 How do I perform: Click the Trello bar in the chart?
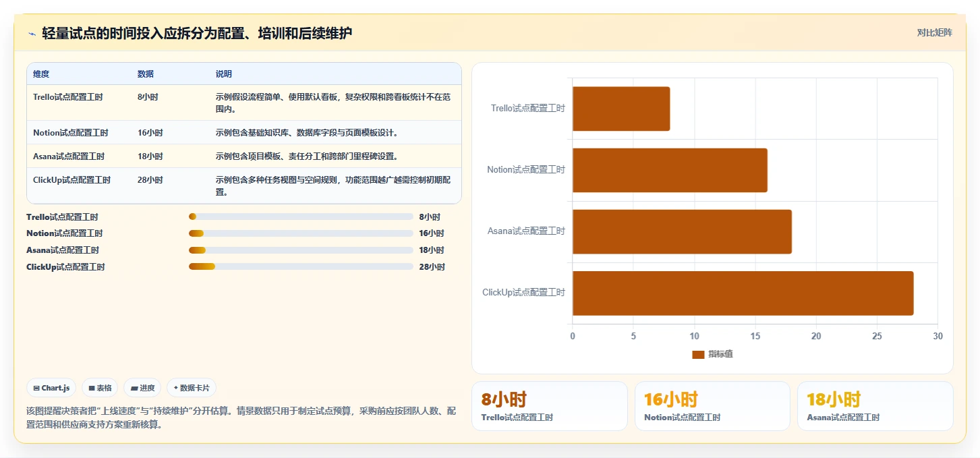pos(621,109)
